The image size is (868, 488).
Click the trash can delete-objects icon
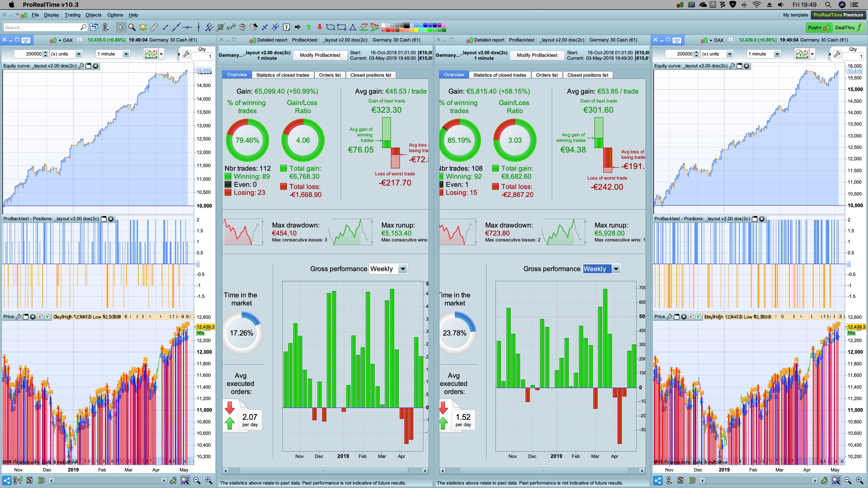(242, 28)
